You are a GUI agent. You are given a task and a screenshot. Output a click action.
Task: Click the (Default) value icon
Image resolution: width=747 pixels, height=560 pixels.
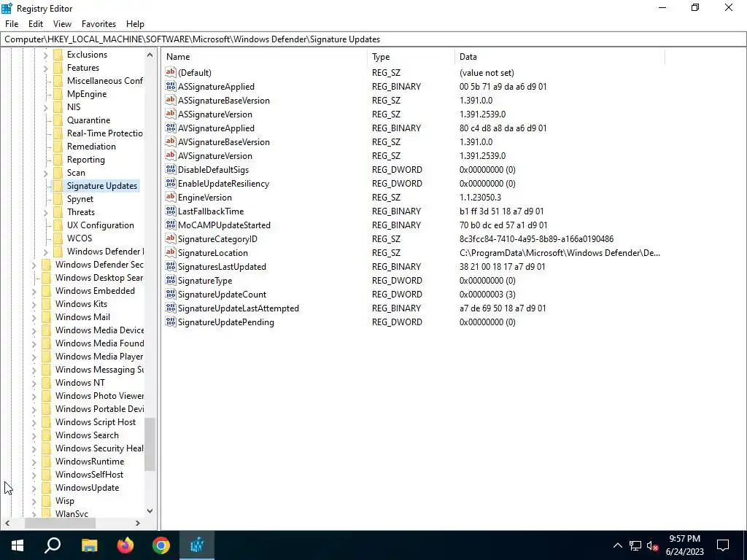pos(171,72)
